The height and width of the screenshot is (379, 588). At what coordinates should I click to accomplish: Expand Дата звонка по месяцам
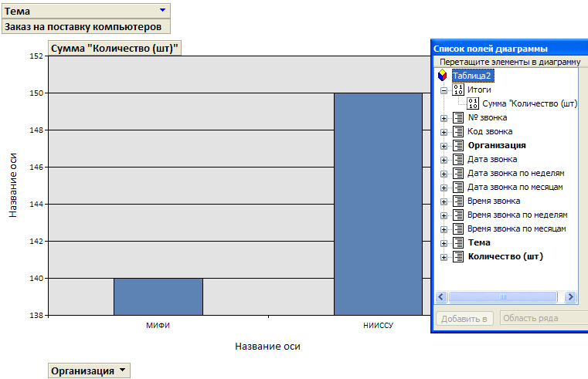pos(444,188)
